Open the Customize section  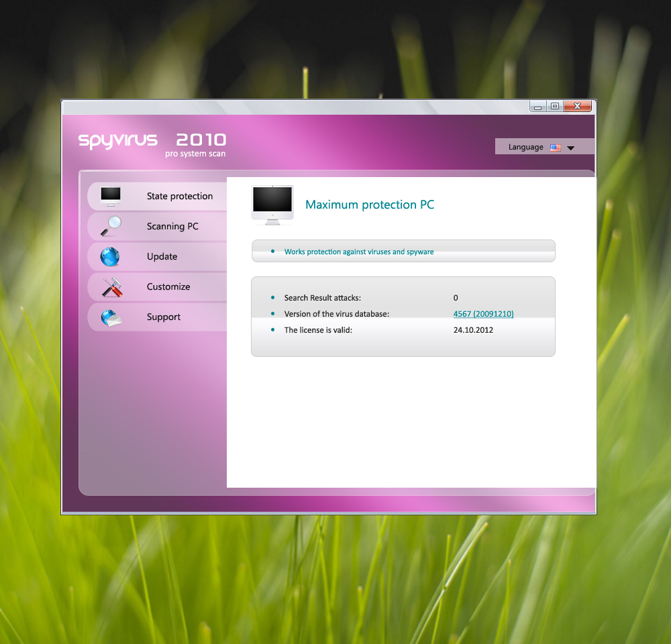158,286
